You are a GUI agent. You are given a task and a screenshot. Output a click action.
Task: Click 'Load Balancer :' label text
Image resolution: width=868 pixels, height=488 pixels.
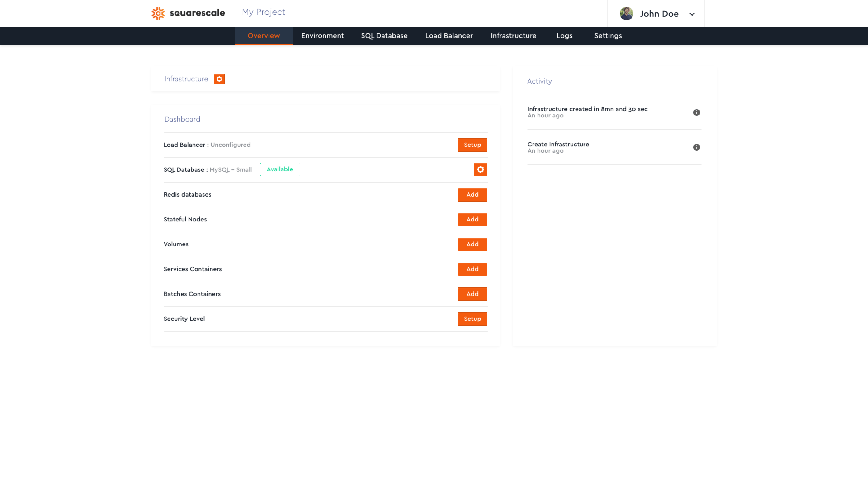tap(186, 145)
